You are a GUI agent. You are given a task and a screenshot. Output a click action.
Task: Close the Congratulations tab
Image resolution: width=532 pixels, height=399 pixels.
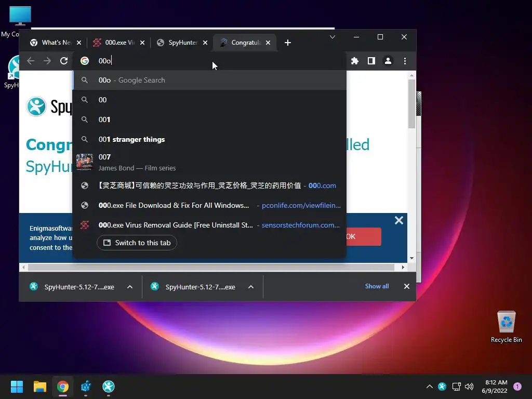pyautogui.click(x=268, y=43)
